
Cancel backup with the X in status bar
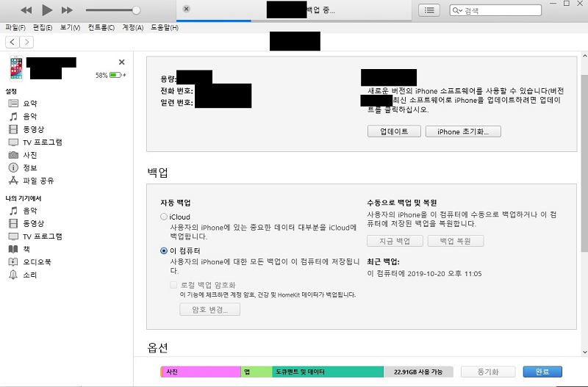[187, 9]
